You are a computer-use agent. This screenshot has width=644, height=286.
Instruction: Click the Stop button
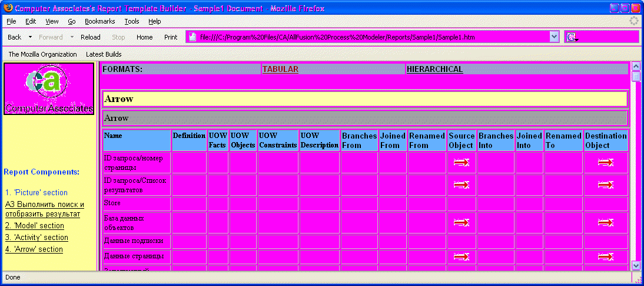[x=119, y=37]
